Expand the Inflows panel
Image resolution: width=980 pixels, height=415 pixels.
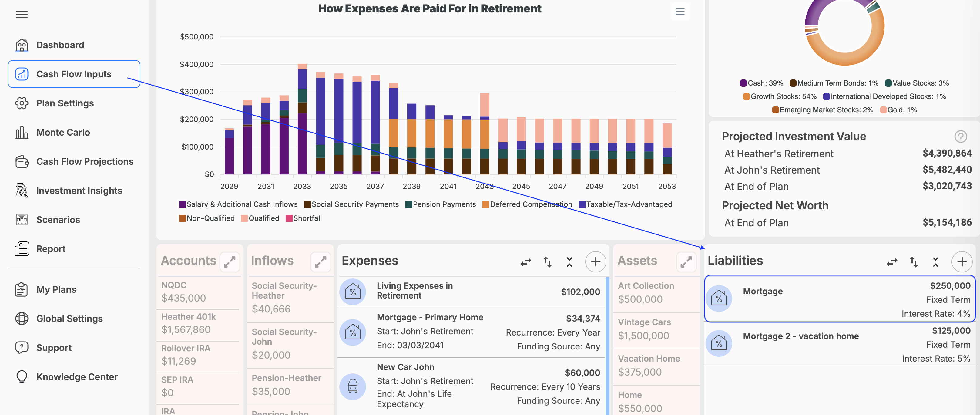click(x=320, y=261)
